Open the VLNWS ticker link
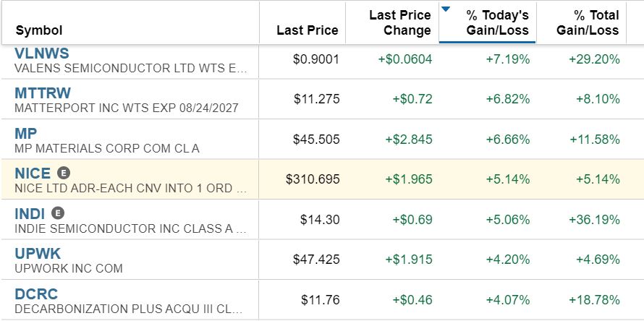Screen dimensions: 644x321 (x=42, y=54)
